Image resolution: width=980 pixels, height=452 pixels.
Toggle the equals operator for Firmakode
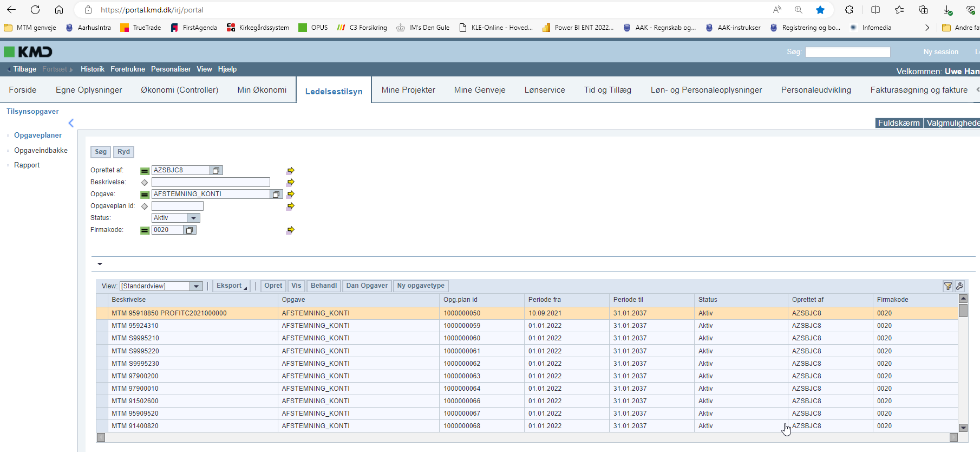pos(145,230)
